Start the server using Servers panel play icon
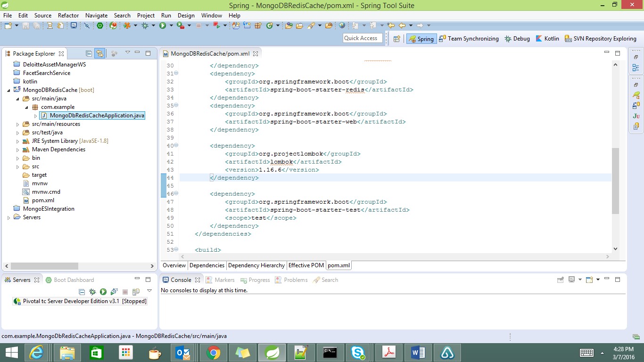This screenshot has height=362, width=644. (103, 292)
